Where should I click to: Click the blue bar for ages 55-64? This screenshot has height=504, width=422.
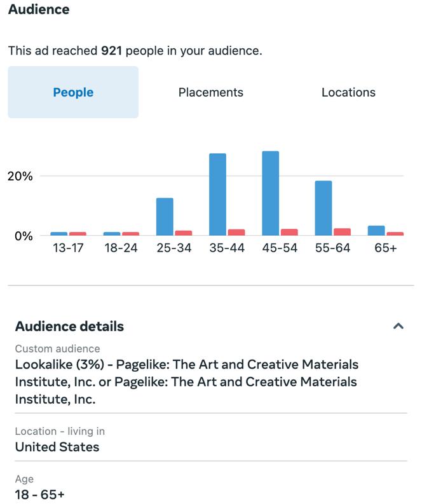click(x=323, y=208)
